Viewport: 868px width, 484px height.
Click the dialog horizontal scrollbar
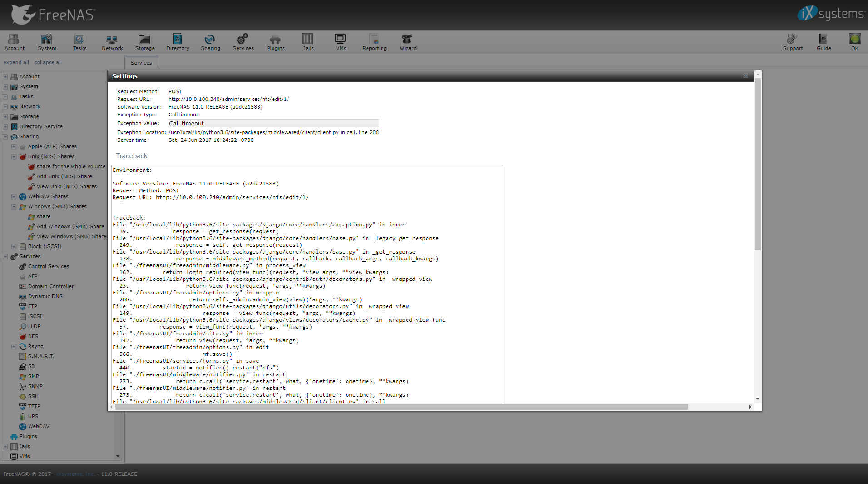[402, 407]
